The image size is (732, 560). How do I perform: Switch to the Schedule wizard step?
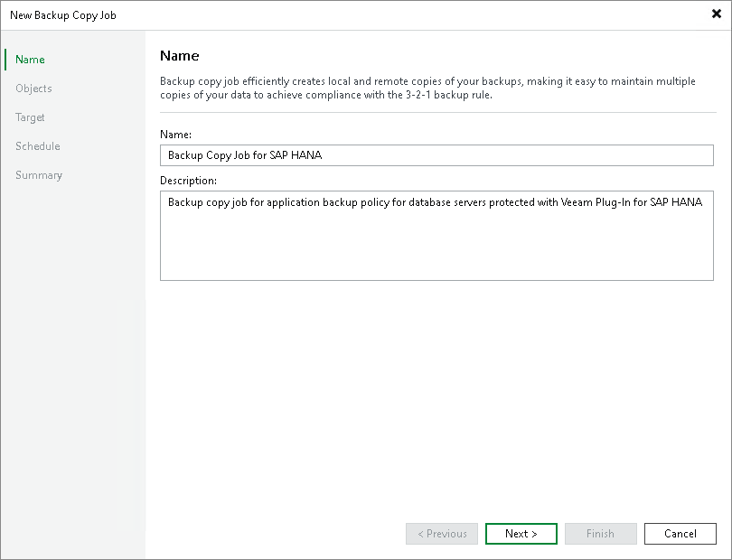(x=37, y=146)
